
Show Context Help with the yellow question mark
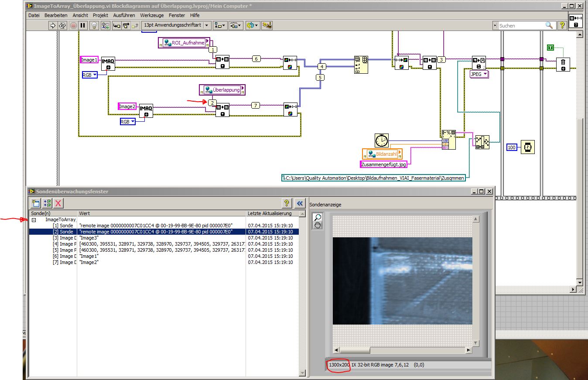tap(562, 25)
